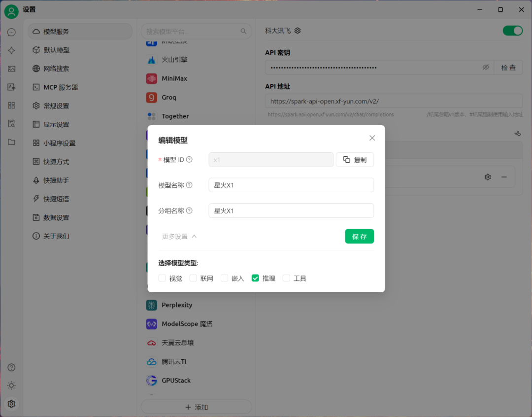Open 快捷短语 settings
Screen dimensions: 532x417
point(80,199)
